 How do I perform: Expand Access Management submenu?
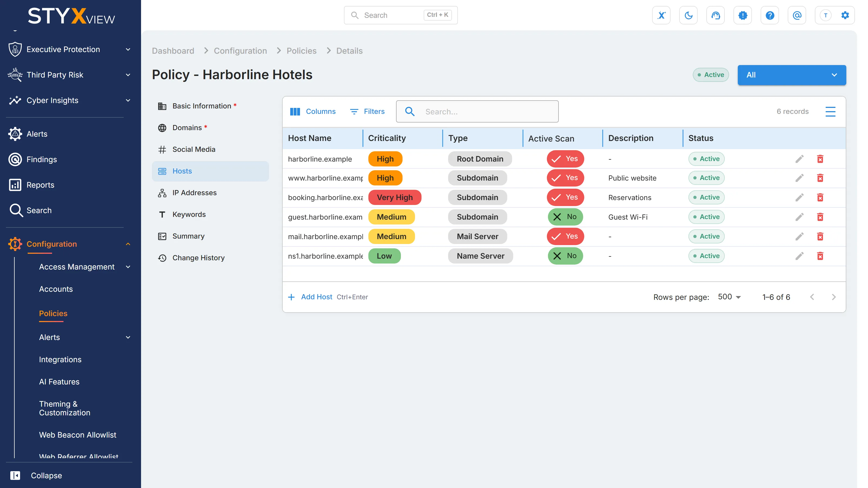(84, 267)
